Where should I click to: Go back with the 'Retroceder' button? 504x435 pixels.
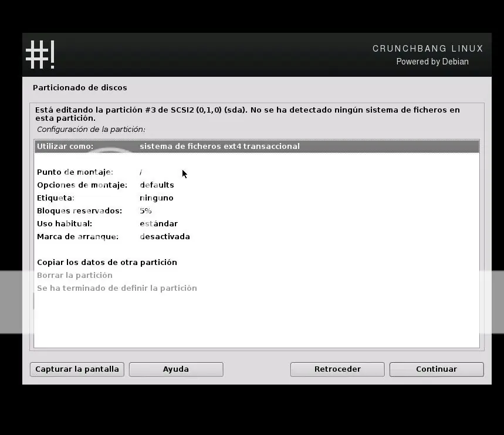(x=337, y=369)
